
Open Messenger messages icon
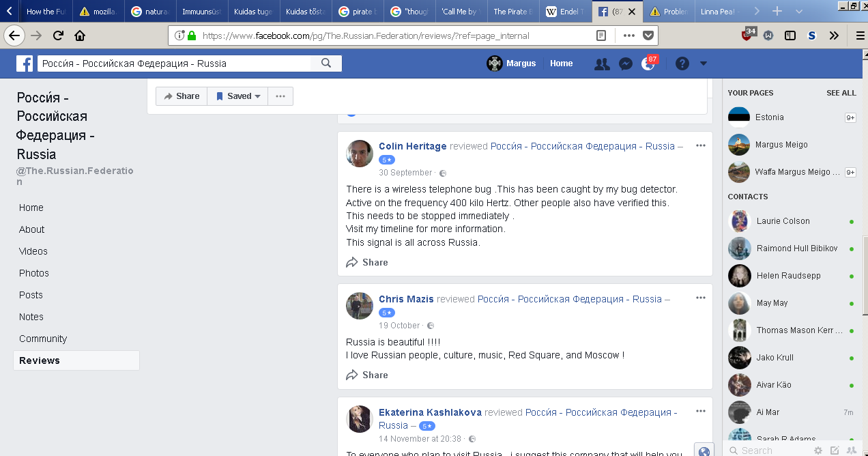[x=625, y=63]
